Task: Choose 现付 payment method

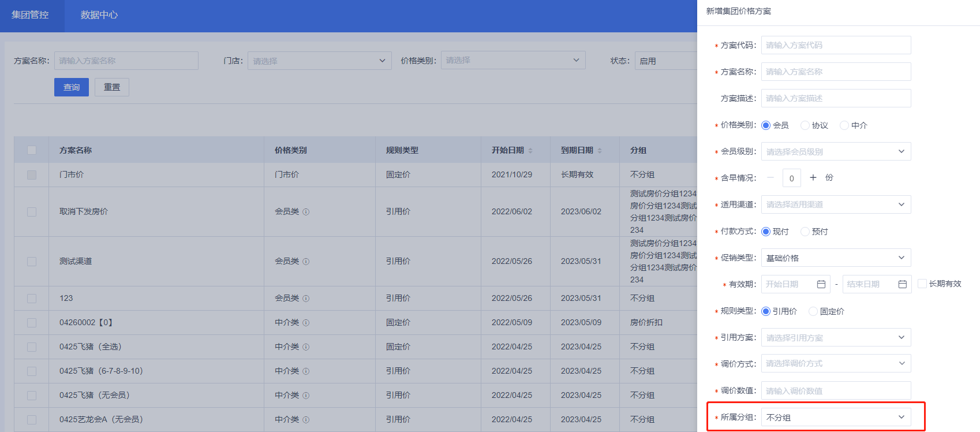Action: point(766,232)
